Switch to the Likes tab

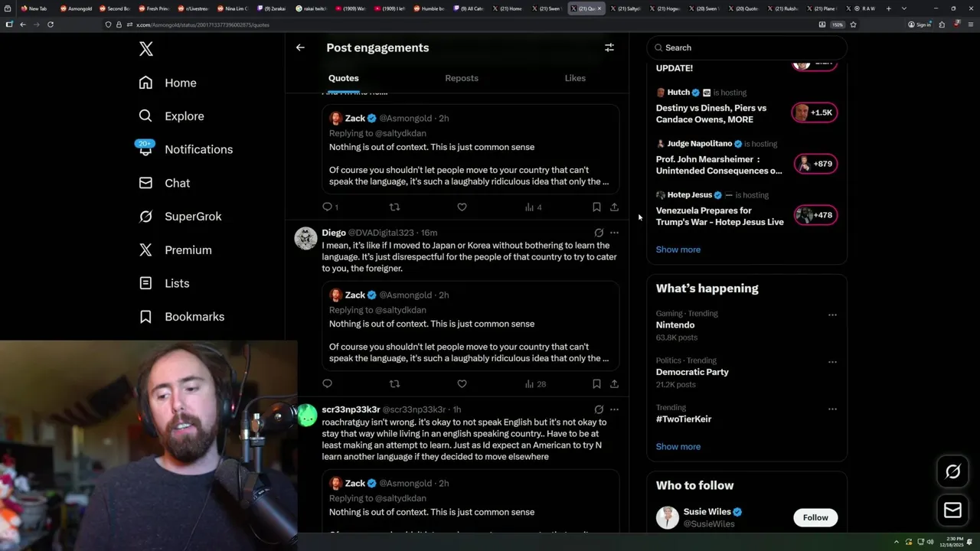click(575, 78)
